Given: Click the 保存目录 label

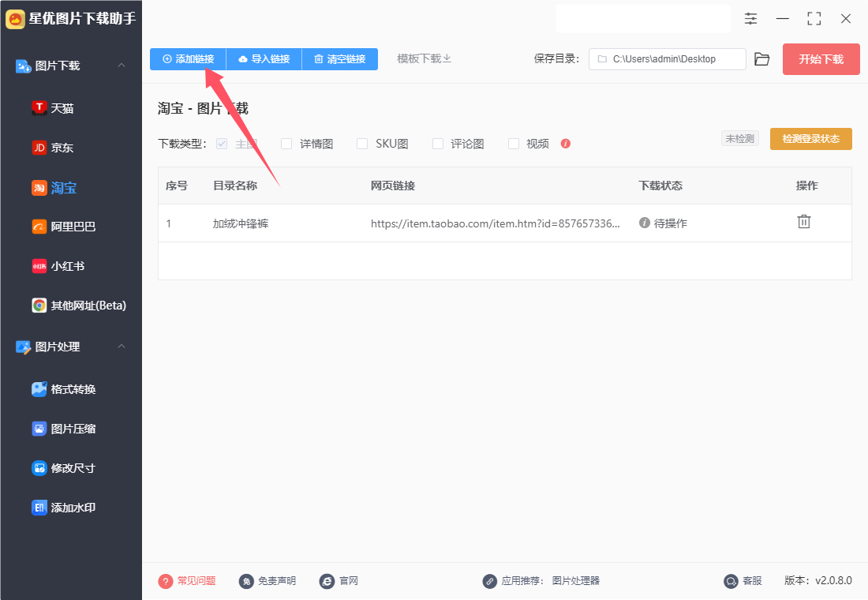Looking at the screenshot, I should click(557, 58).
